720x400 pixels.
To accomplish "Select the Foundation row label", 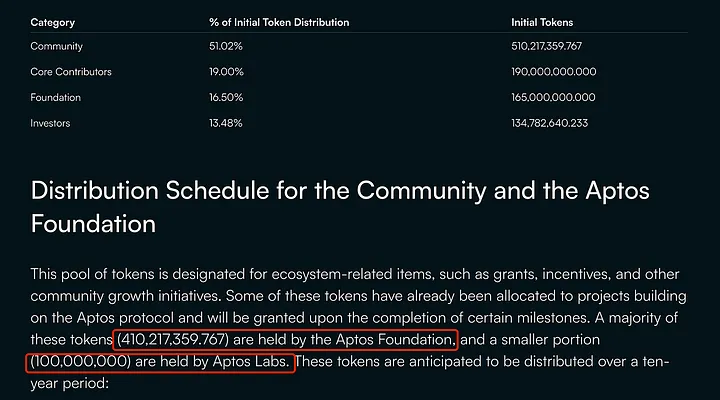I will click(56, 97).
